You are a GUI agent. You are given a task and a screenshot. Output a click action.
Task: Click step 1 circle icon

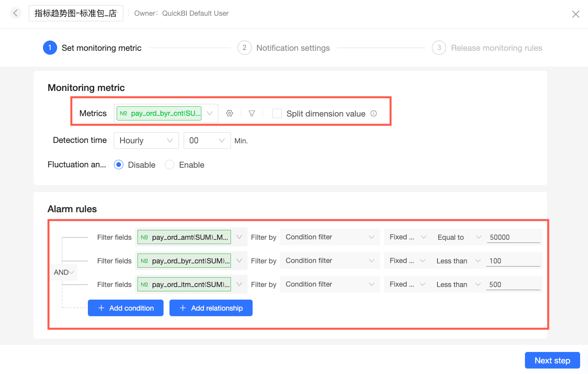(50, 48)
